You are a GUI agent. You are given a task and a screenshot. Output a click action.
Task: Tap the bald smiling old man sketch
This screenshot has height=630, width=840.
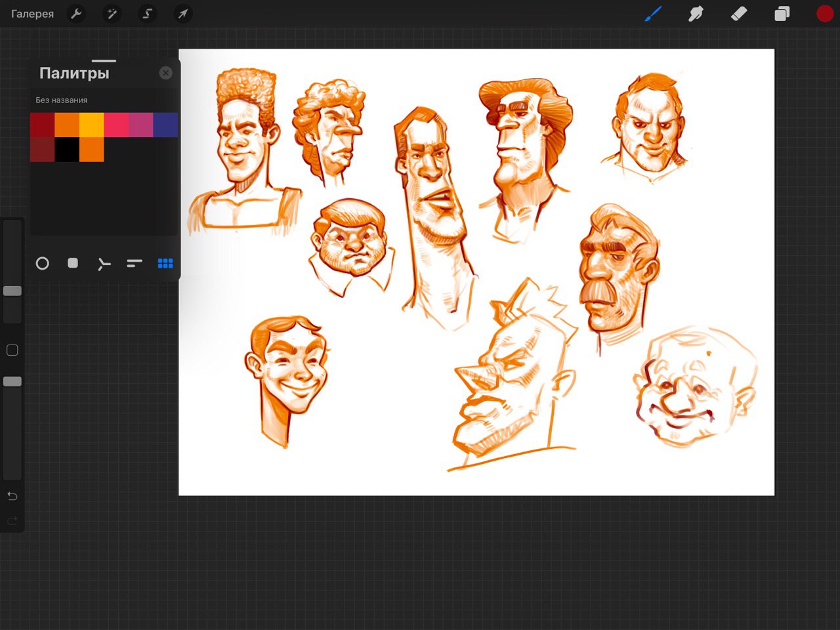coord(695,388)
